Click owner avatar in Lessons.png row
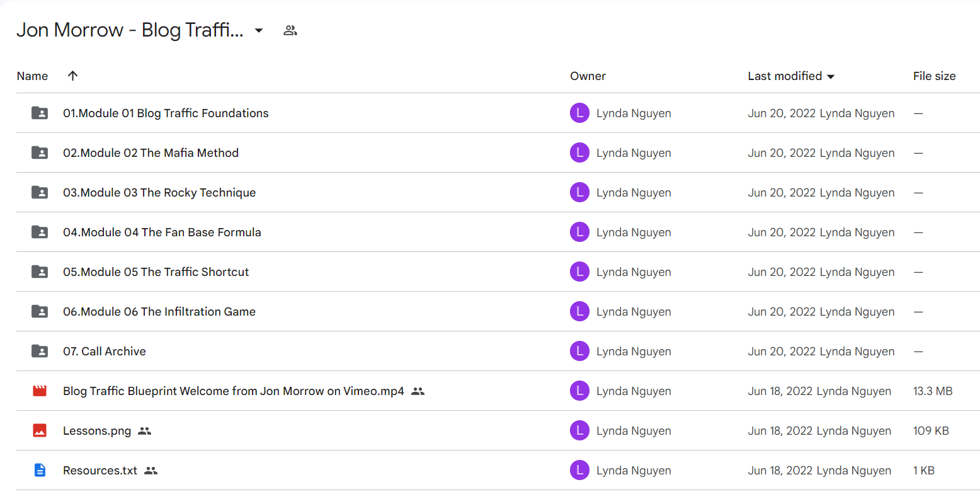Viewport: 980px width, 499px height. (x=579, y=430)
